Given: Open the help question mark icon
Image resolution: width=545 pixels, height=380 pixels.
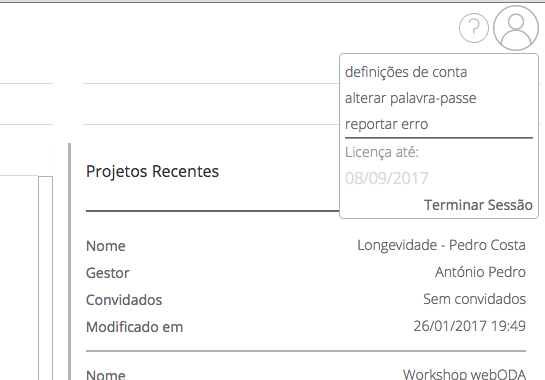Looking at the screenshot, I should click(474, 28).
